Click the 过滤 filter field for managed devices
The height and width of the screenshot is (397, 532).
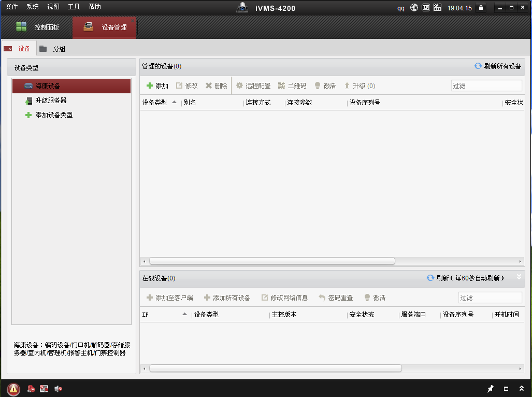point(486,86)
